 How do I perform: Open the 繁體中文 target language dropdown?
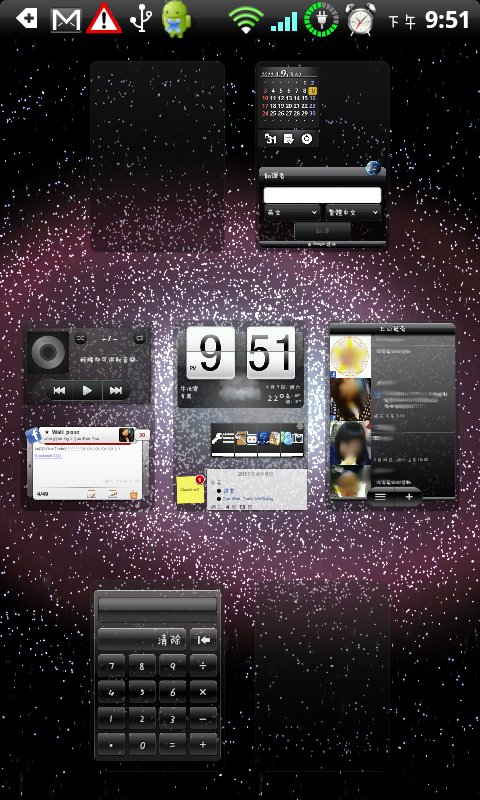click(x=353, y=212)
